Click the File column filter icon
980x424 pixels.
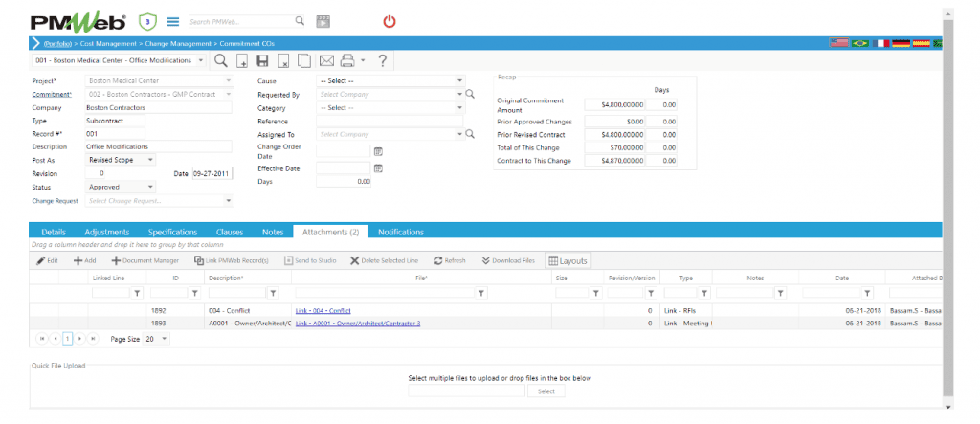[x=481, y=293]
